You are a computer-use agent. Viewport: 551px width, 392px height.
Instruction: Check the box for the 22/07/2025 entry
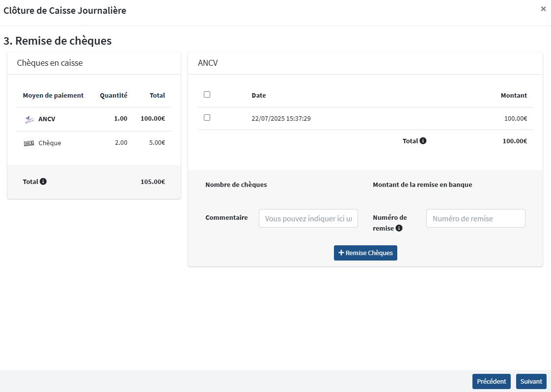[x=207, y=118]
